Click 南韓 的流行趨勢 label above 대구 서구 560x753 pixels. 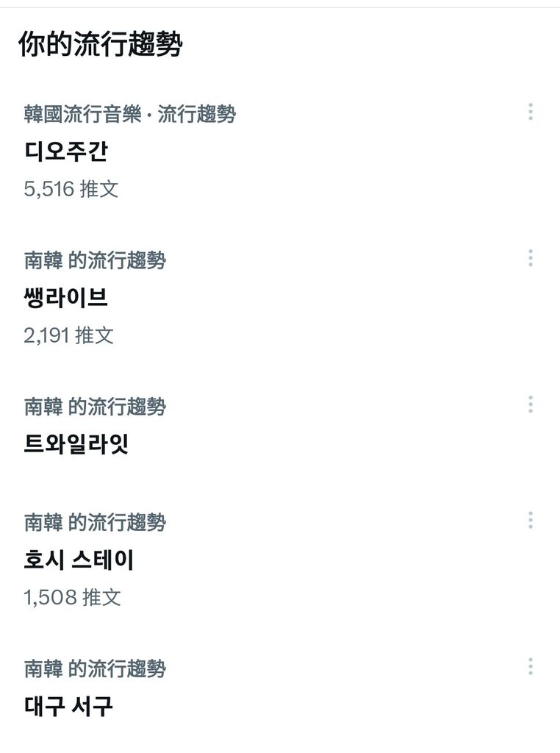tap(95, 669)
